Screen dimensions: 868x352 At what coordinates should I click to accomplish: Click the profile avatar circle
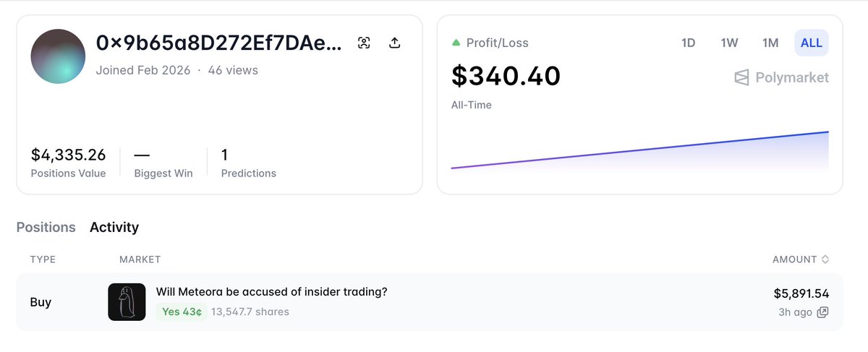coord(58,56)
